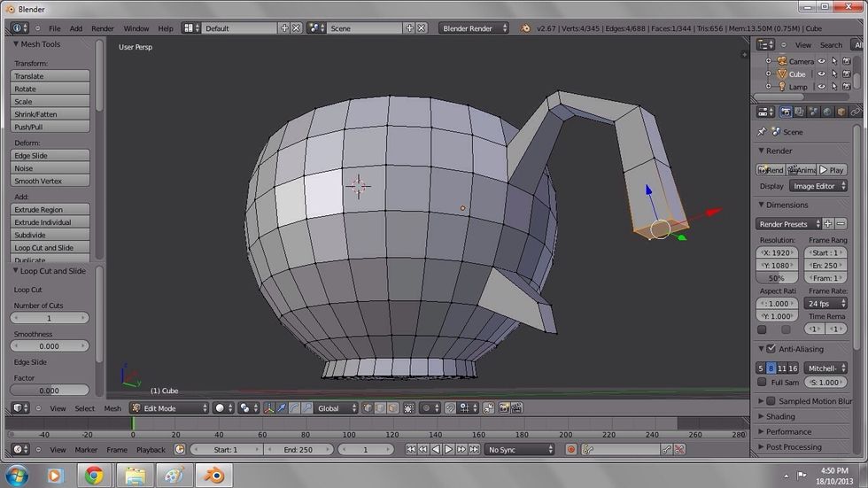The width and height of the screenshot is (868, 488).
Task: Select the translate manipulator arrow icon
Action: tap(282, 408)
